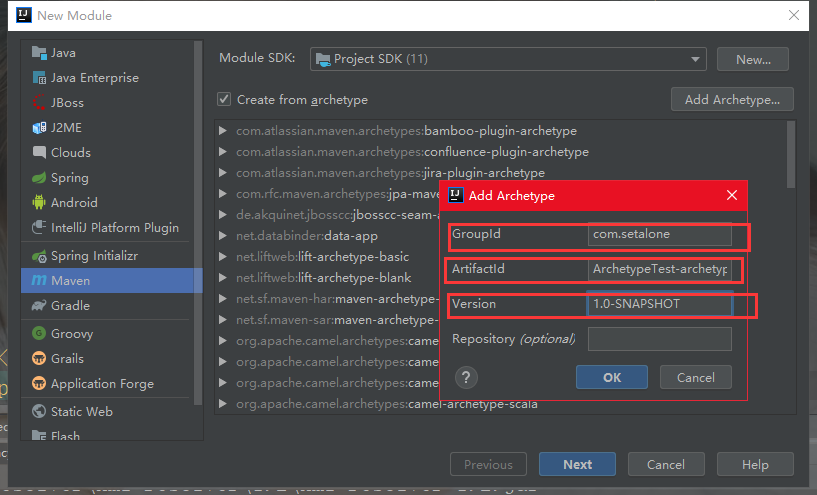Select the Grails icon

(x=39, y=358)
